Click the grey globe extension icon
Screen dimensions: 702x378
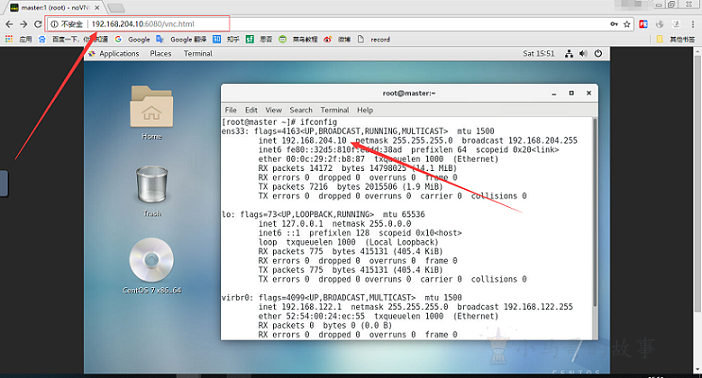659,24
